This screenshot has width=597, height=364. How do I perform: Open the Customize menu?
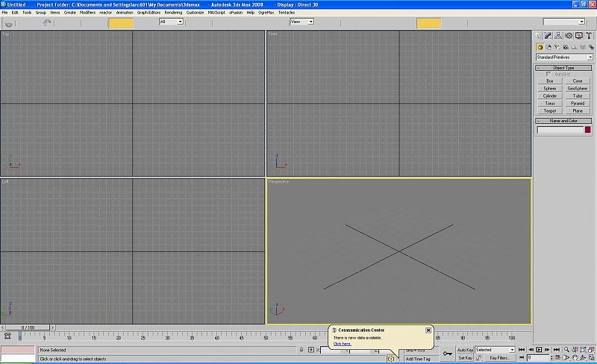[195, 13]
